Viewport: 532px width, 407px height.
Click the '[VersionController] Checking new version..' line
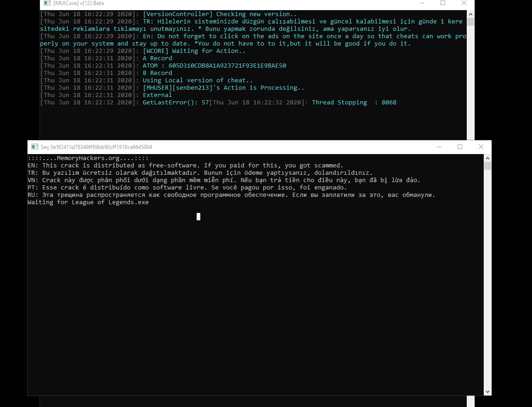220,14
